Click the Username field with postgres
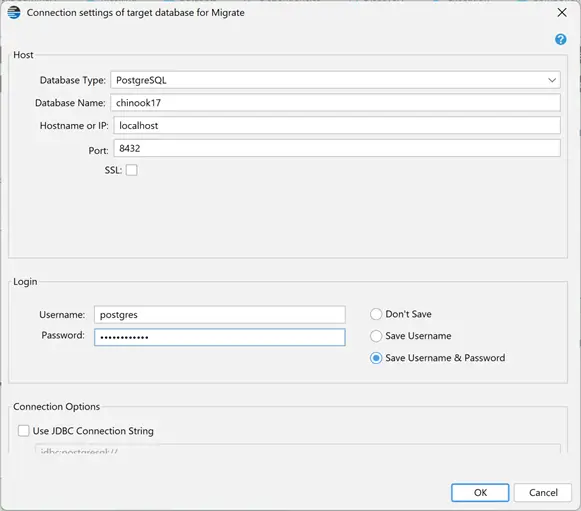Image resolution: width=581 pixels, height=511 pixels. pyautogui.click(x=220, y=315)
